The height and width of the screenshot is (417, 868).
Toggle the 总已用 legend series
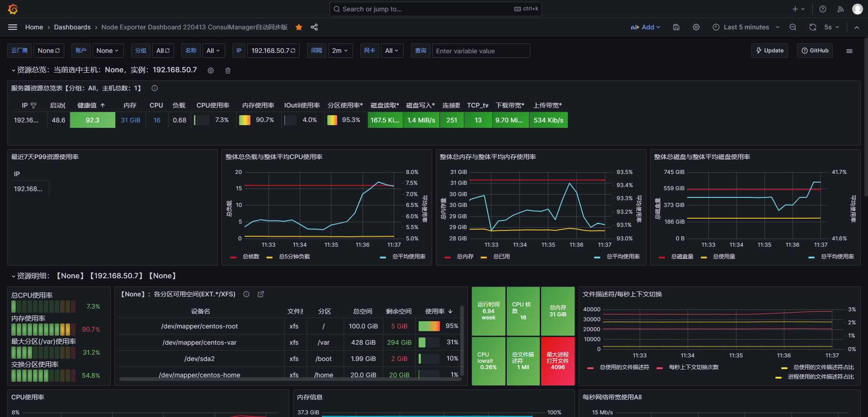[x=501, y=257]
